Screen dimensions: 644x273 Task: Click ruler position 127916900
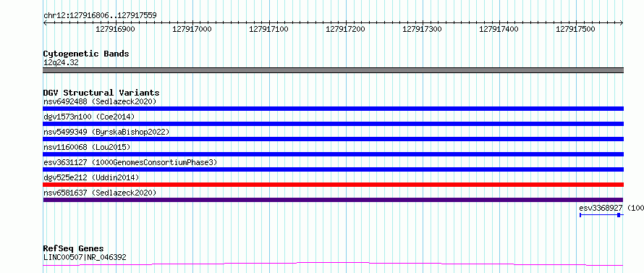click(x=115, y=29)
